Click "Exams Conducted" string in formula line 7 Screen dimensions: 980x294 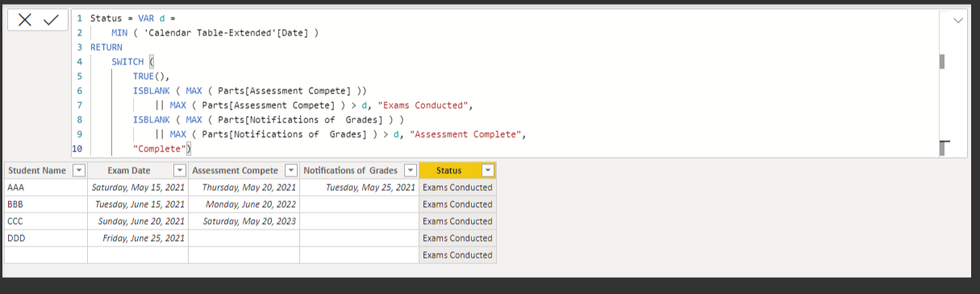(x=423, y=106)
